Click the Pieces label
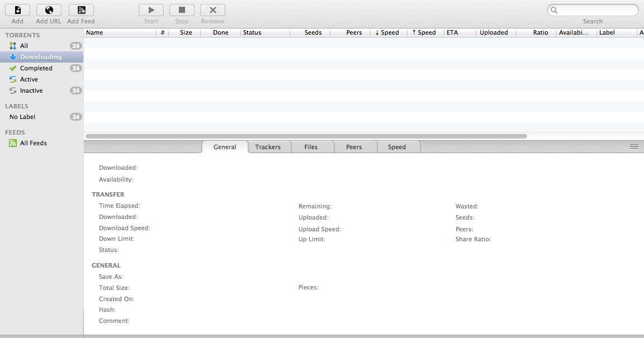 pyautogui.click(x=309, y=287)
